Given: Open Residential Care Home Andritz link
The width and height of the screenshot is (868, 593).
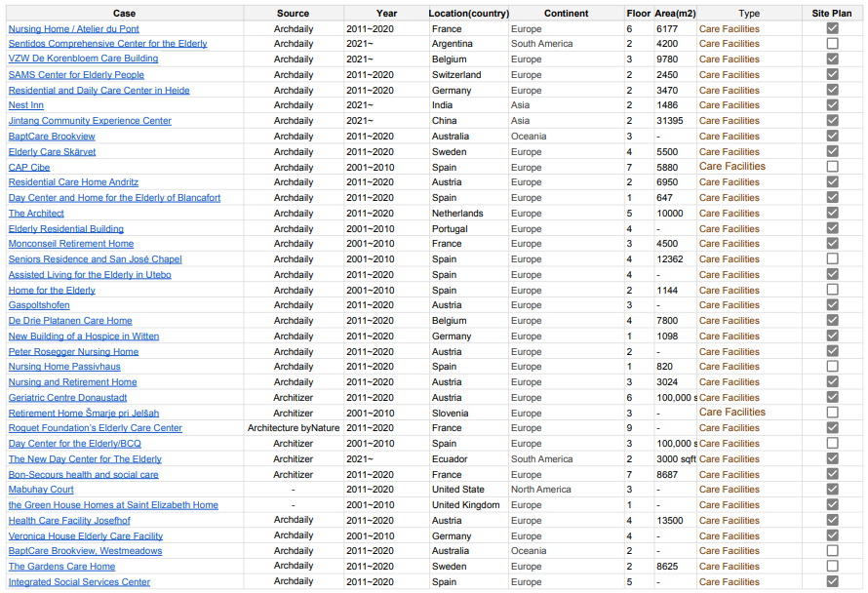Looking at the screenshot, I should (73, 182).
